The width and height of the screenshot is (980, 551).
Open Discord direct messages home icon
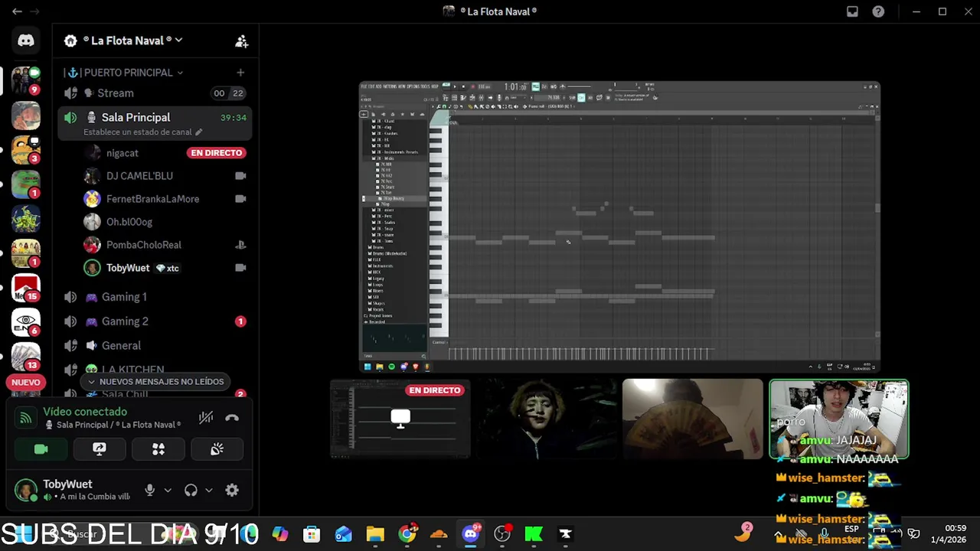[x=26, y=41]
